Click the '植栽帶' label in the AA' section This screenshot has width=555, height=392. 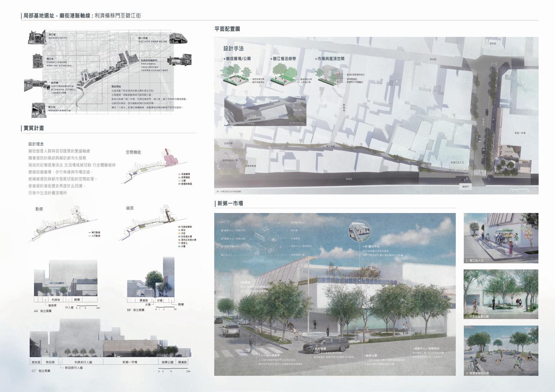(52, 305)
